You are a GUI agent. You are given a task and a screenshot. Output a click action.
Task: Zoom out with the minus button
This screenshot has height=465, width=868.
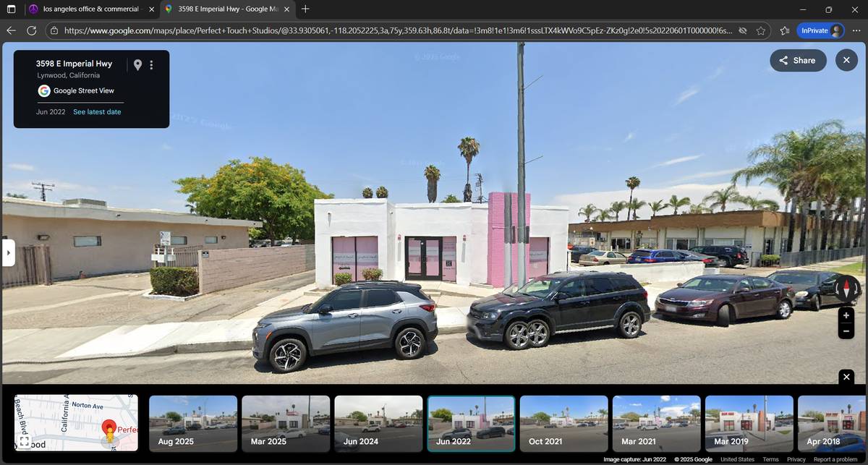(x=846, y=332)
